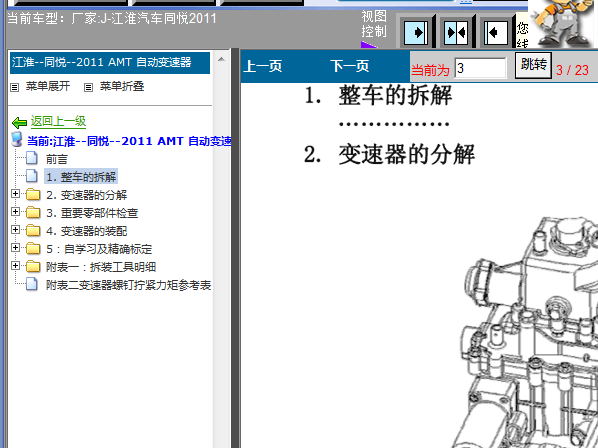Image resolution: width=598 pixels, height=448 pixels.
Task: Expand the 3. 重要零部件检查 tree node
Action: coord(15,212)
